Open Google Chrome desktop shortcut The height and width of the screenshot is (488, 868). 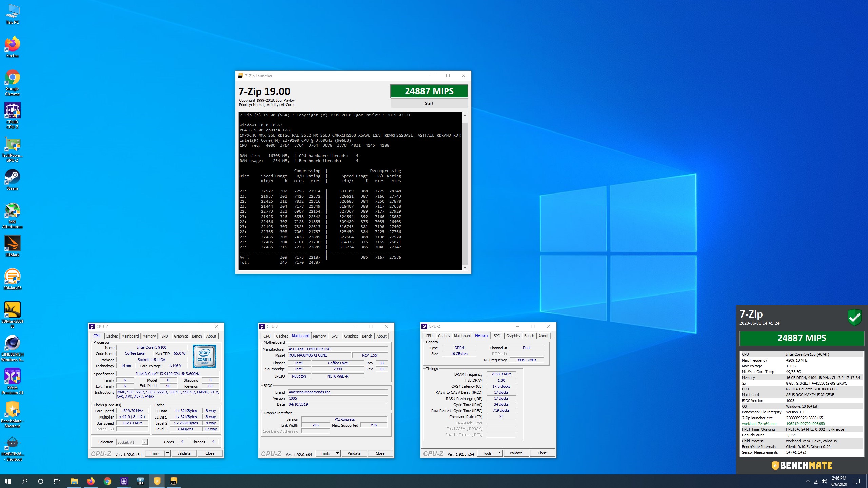12,83
